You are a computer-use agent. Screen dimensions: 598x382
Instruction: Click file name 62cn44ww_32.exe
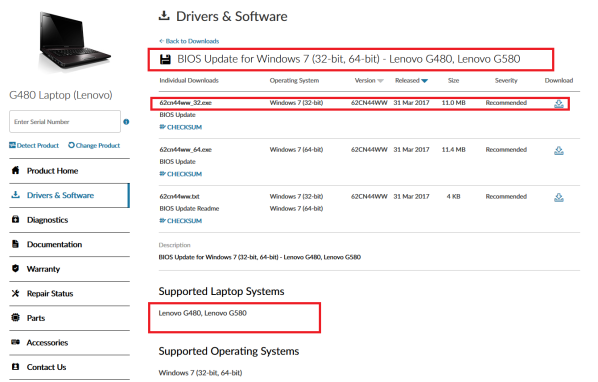tap(185, 103)
